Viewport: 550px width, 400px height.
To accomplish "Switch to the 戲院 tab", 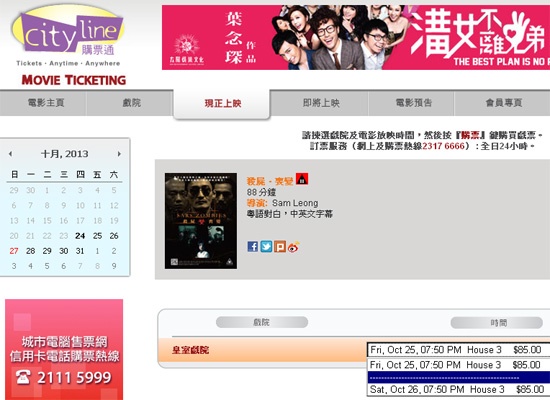I will tap(132, 103).
